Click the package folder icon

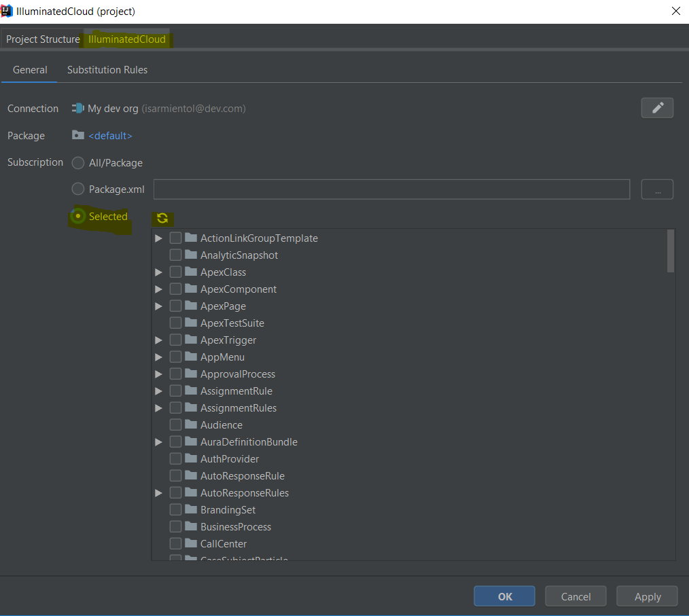click(78, 135)
